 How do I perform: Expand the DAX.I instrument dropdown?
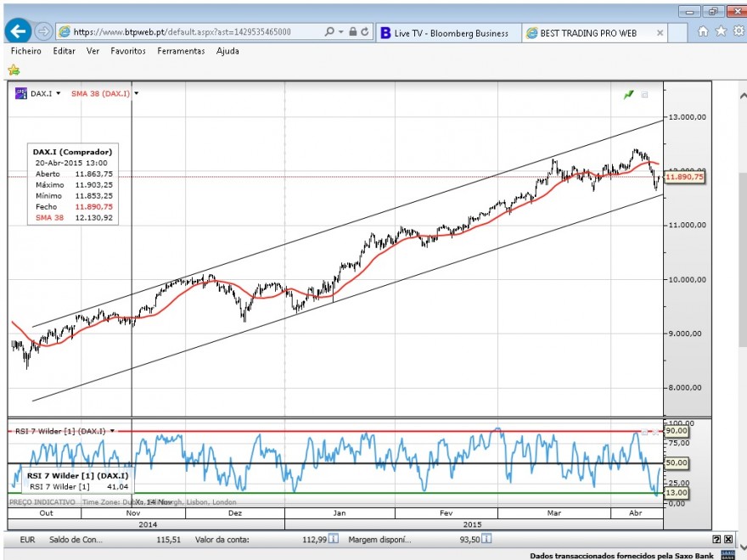click(58, 93)
